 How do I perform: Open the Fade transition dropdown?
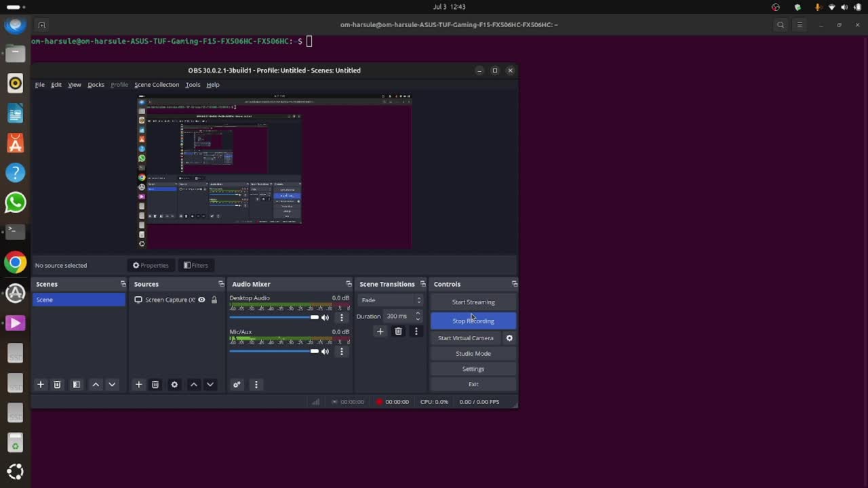(391, 300)
